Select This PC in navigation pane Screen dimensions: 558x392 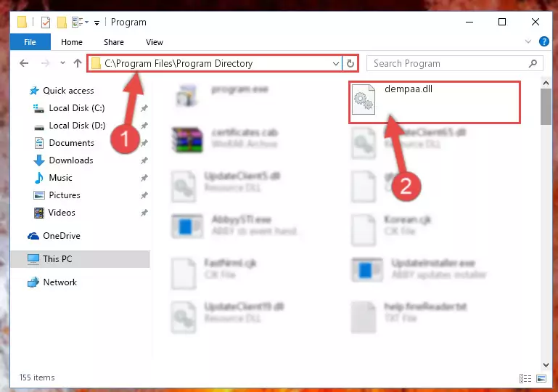pyautogui.click(x=81, y=259)
